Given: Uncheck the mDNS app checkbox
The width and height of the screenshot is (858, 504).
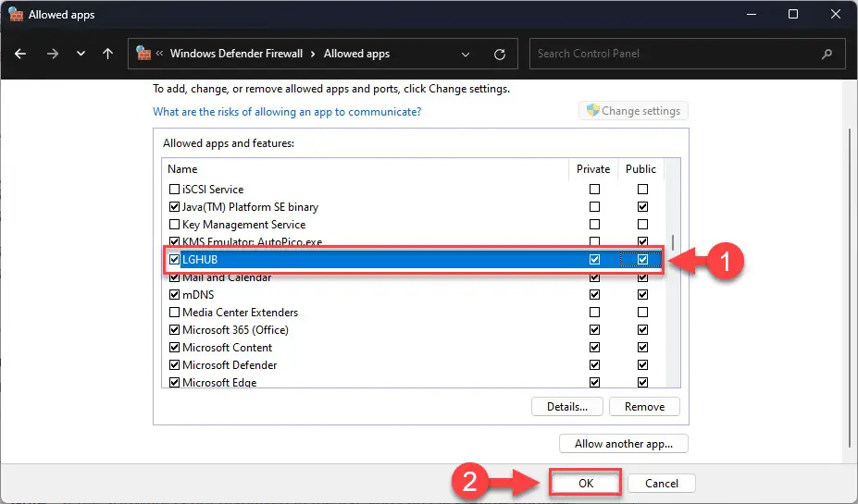Looking at the screenshot, I should tap(174, 295).
